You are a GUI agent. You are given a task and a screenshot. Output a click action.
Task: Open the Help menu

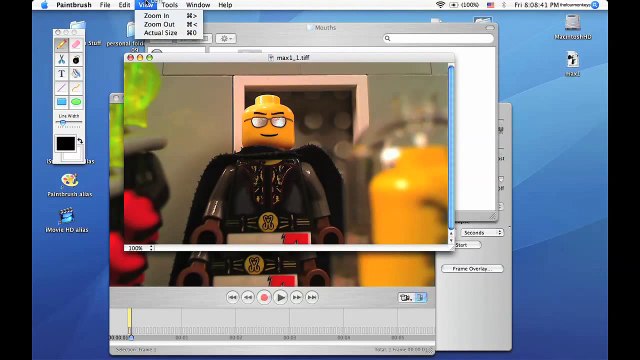pos(225,5)
